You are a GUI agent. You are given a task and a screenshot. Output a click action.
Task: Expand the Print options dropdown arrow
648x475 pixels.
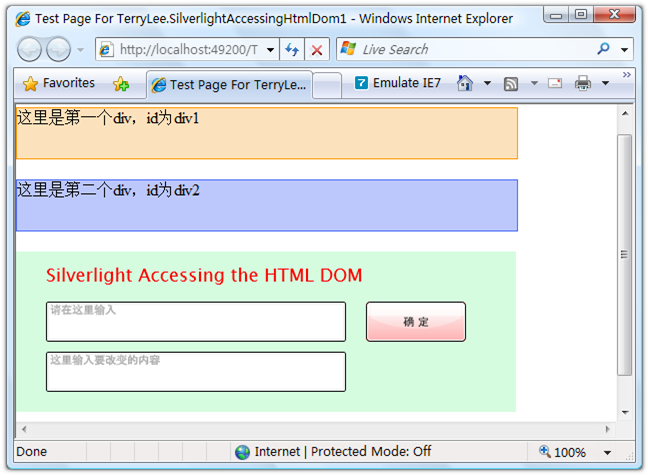click(605, 84)
